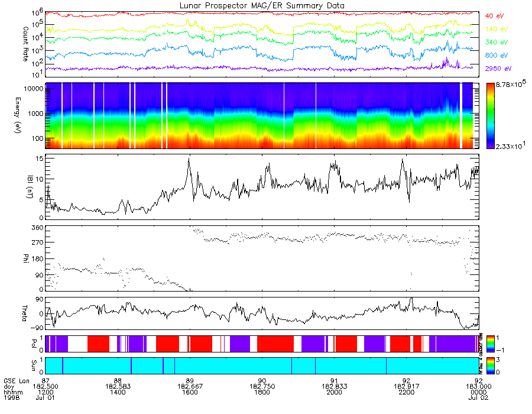Click the 'Theta' axis label
Viewport: 532px width, 414px height.
click(24, 313)
